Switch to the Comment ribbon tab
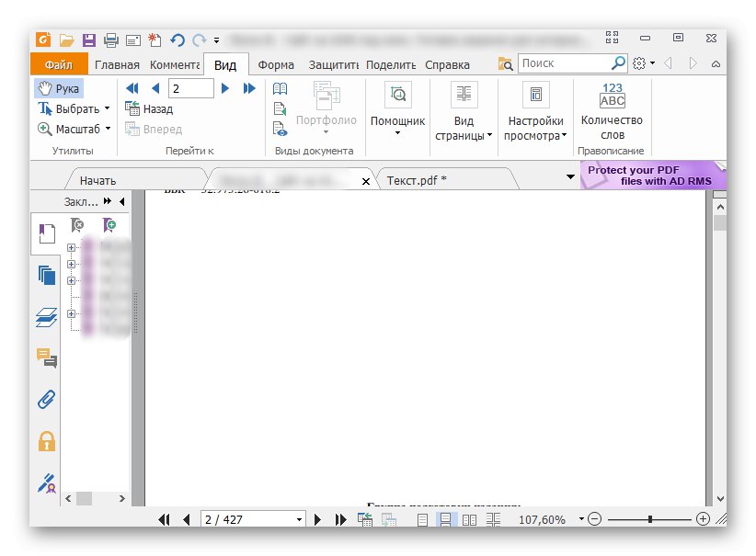The height and width of the screenshot is (556, 756). pos(175,65)
